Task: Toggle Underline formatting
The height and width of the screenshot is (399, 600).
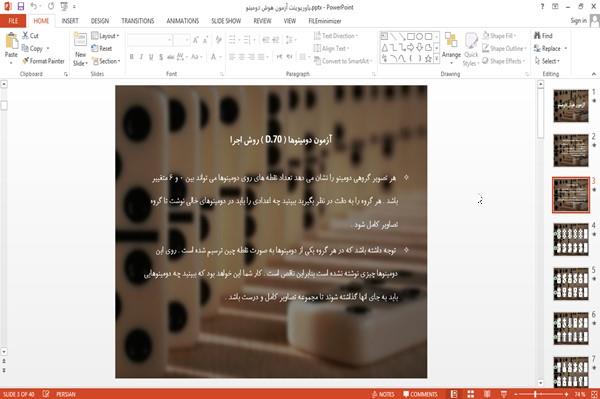Action: point(151,57)
